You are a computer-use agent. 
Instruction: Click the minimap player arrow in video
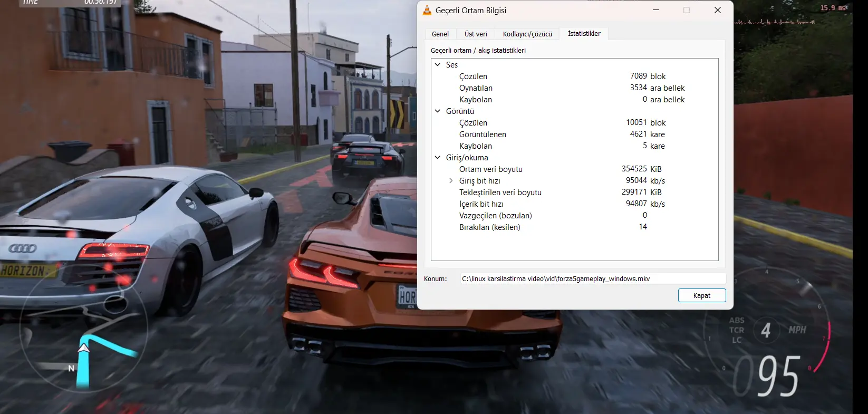point(83,348)
